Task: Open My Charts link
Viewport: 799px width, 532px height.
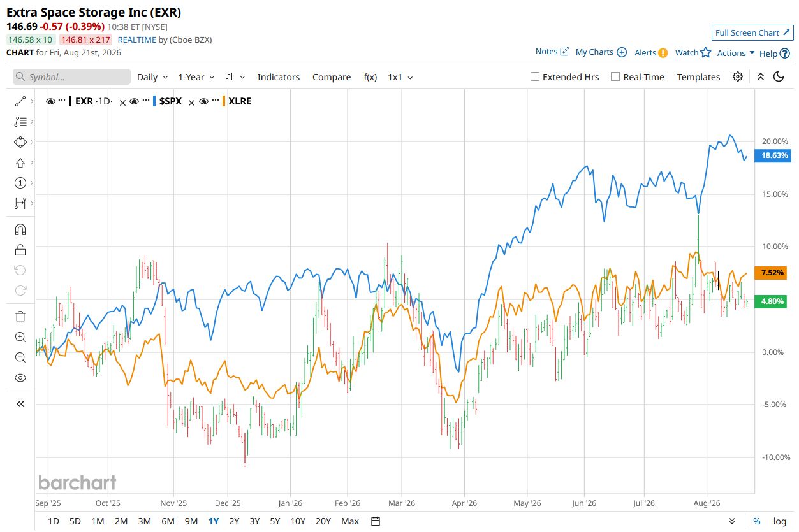Action: tap(601, 52)
